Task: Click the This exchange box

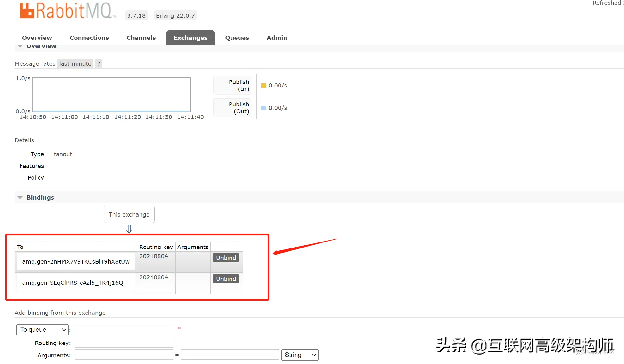Action: 129,214
